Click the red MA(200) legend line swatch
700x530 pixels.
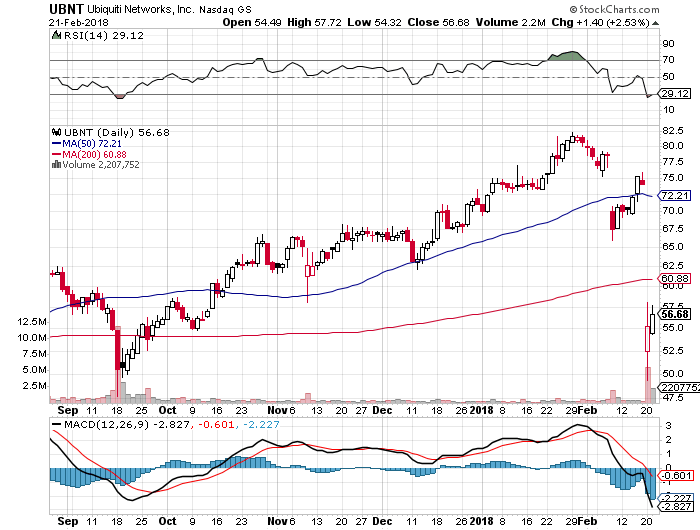coord(56,154)
